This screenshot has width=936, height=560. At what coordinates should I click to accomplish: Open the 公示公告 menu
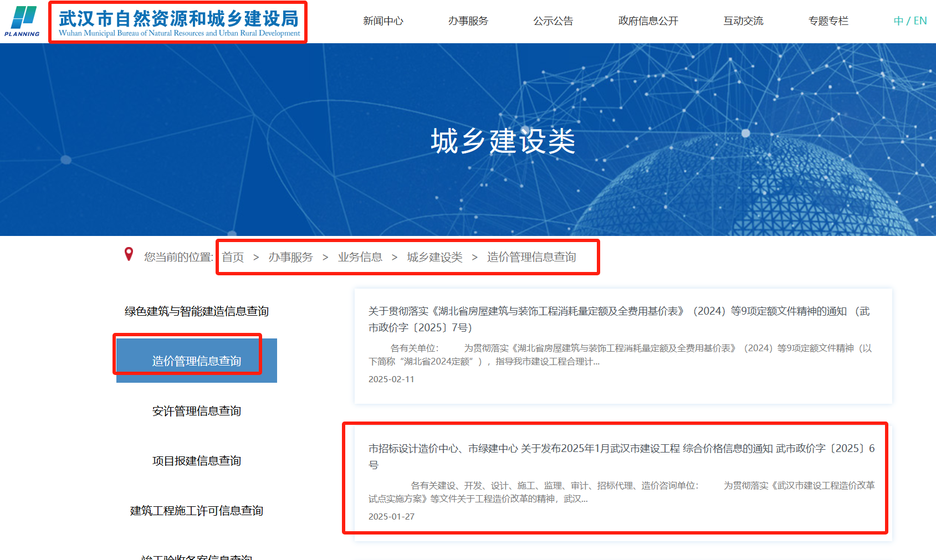tap(553, 21)
